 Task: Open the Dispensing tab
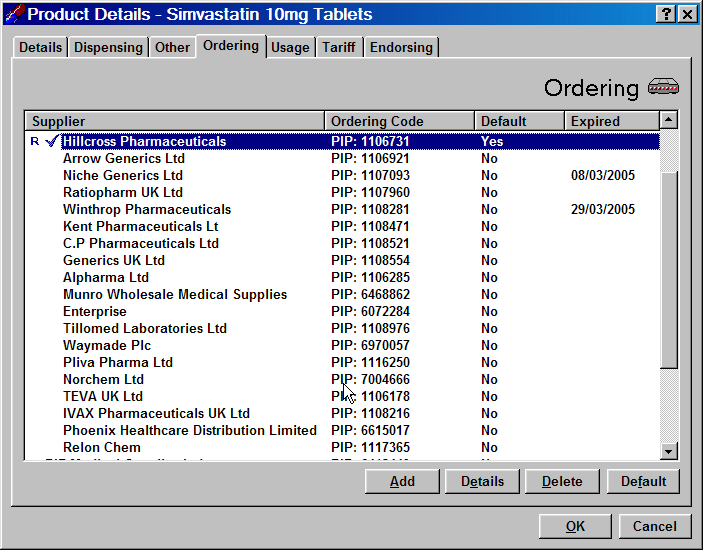point(108,47)
